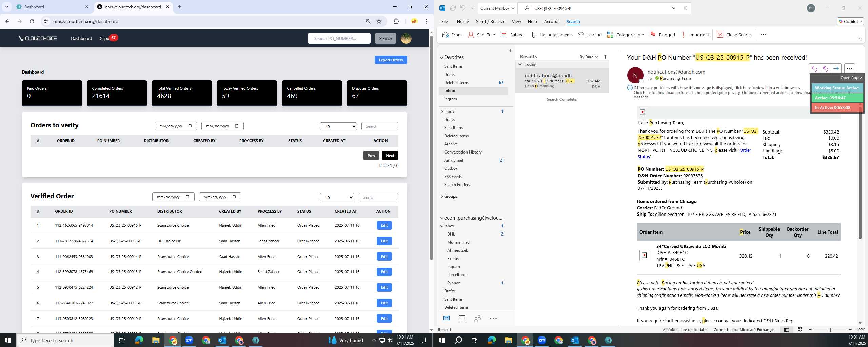This screenshot has height=347, width=868.
Task: Filter search by Has Attachments
Action: (552, 35)
